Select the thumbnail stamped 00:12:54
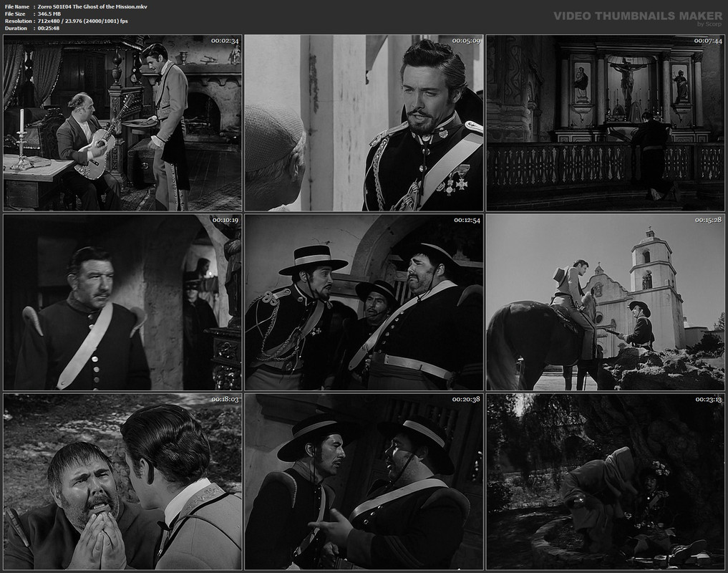728x573 pixels. 364,302
